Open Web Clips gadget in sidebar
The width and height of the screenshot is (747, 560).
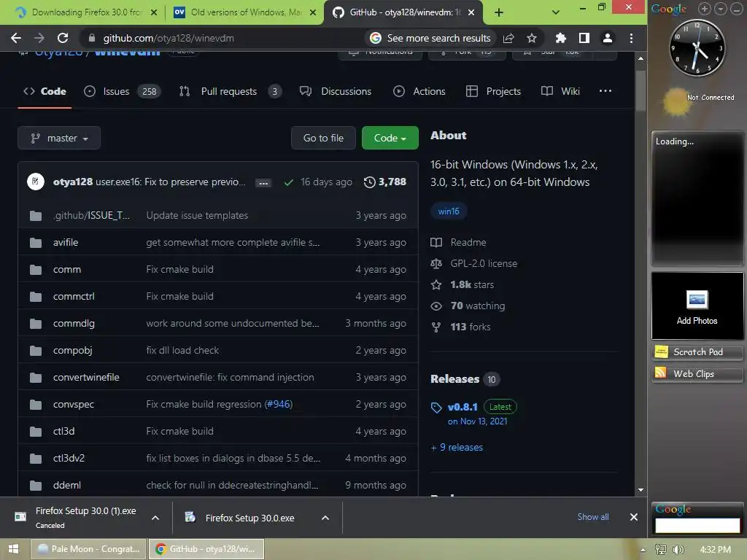coord(697,374)
